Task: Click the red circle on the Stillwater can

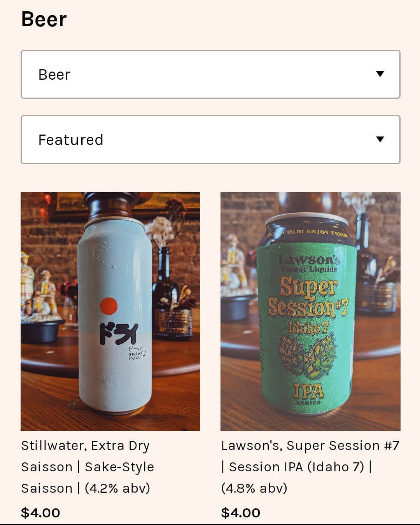Action: coord(108,306)
